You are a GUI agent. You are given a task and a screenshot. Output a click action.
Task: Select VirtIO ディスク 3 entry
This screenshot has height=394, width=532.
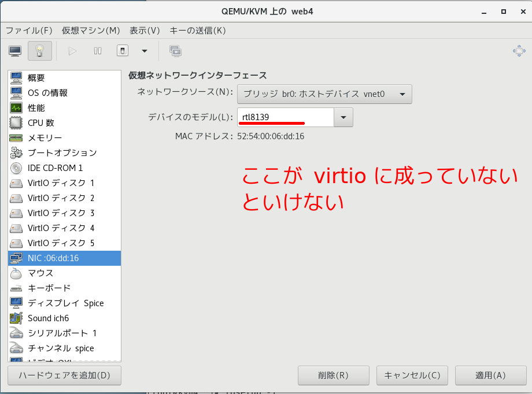64,213
